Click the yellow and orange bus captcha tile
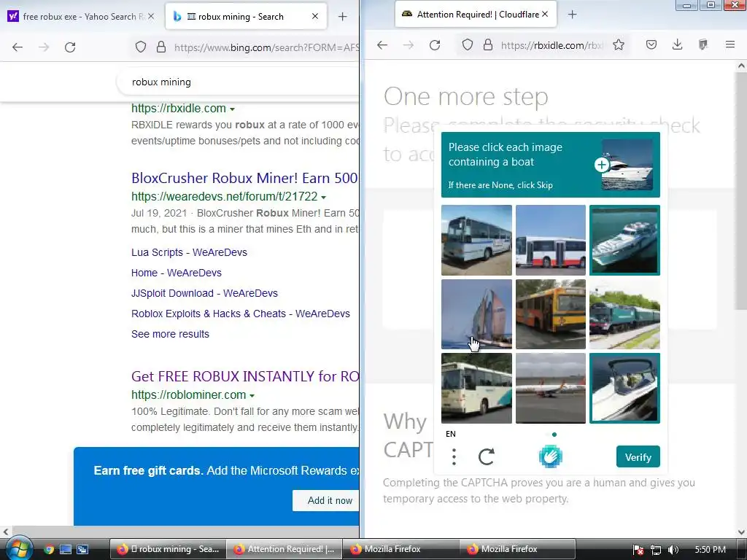This screenshot has width=747, height=560. click(550, 314)
